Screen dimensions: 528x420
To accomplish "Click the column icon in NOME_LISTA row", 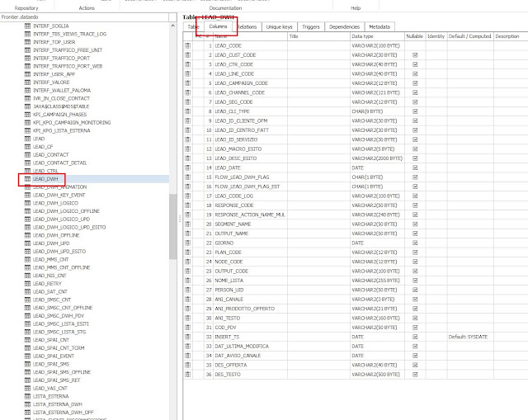I will click(x=188, y=281).
